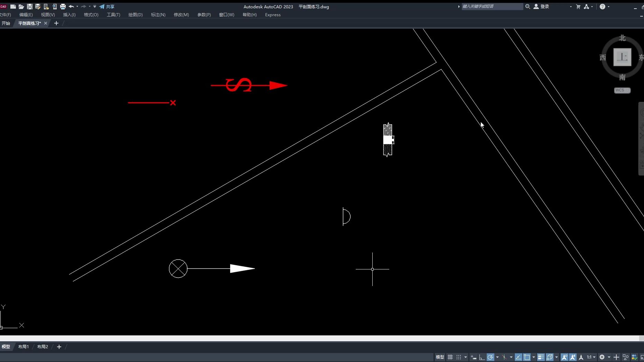This screenshot has height=362, width=644.
Task: Click 北 north on ViewCube compass
Action: coord(622,38)
